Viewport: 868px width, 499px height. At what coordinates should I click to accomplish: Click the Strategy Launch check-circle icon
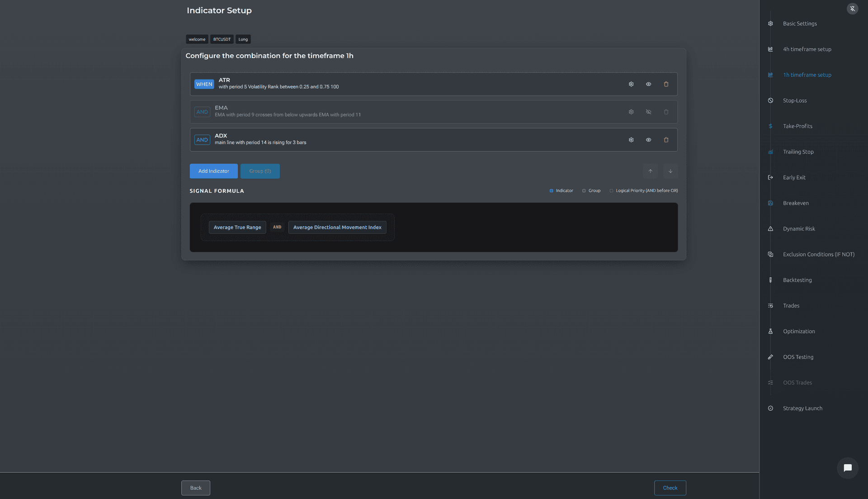point(770,408)
